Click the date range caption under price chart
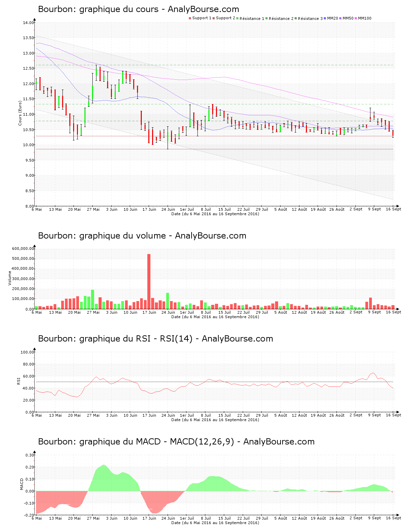The height and width of the screenshot is (532, 412). click(215, 214)
